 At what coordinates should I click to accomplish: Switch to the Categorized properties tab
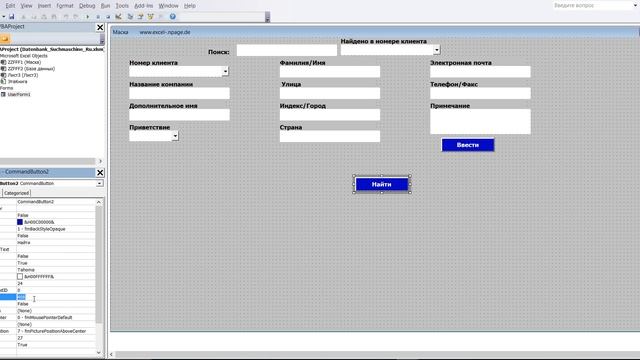pos(16,193)
